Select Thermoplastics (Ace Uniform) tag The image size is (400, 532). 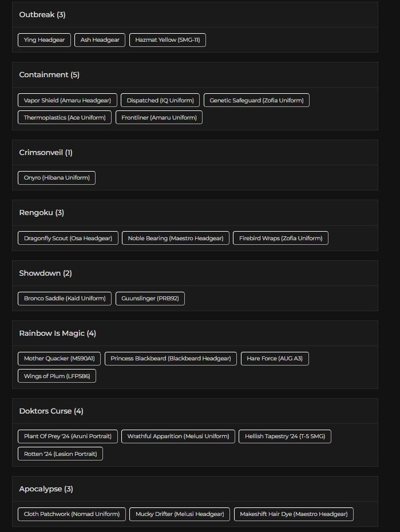coord(65,117)
